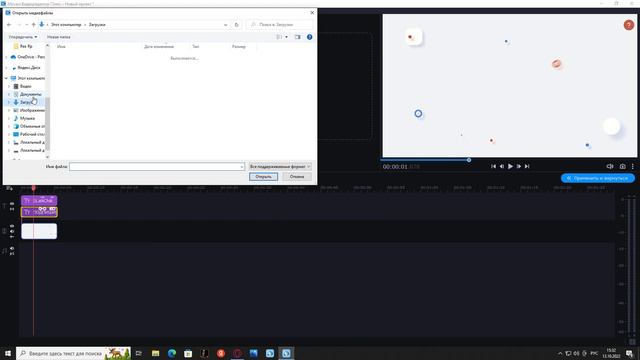The height and width of the screenshot is (360, 640).
Task: Toggle title track visibility eye
Action: [x=12, y=203]
